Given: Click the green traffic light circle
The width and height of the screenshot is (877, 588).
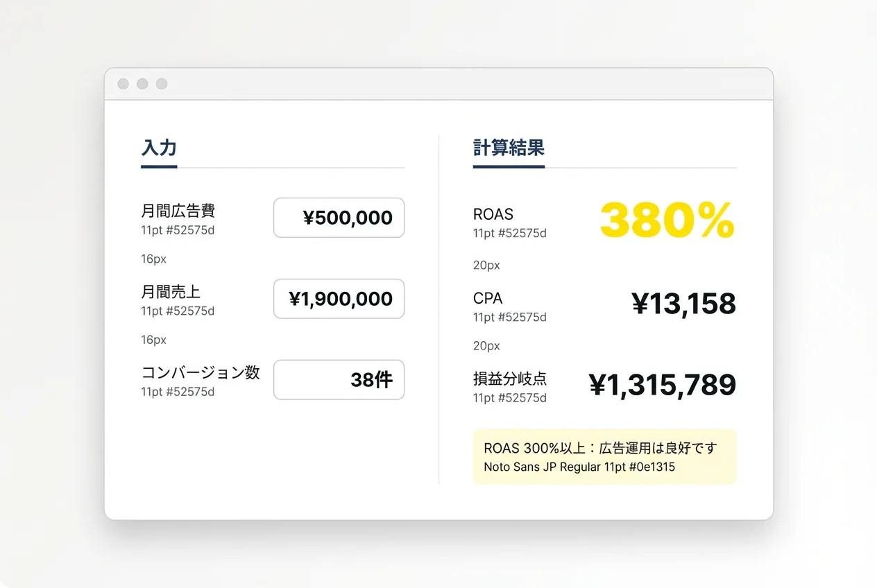Looking at the screenshot, I should (161, 83).
